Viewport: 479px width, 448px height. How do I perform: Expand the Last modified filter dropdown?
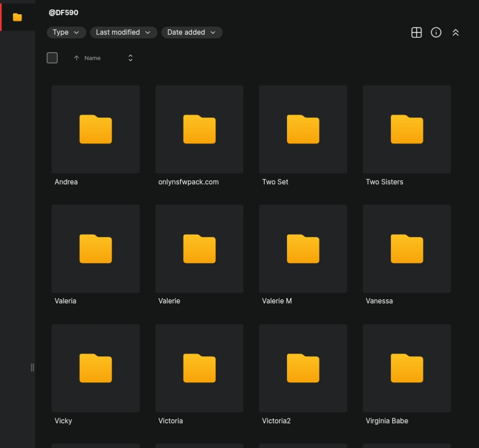(123, 32)
